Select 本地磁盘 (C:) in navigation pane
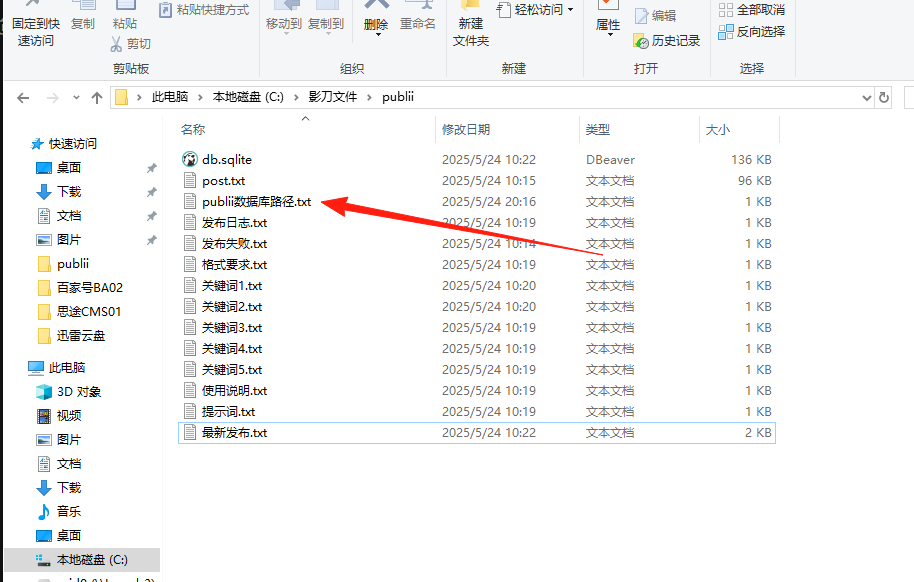The width and height of the screenshot is (914, 582). [92, 560]
